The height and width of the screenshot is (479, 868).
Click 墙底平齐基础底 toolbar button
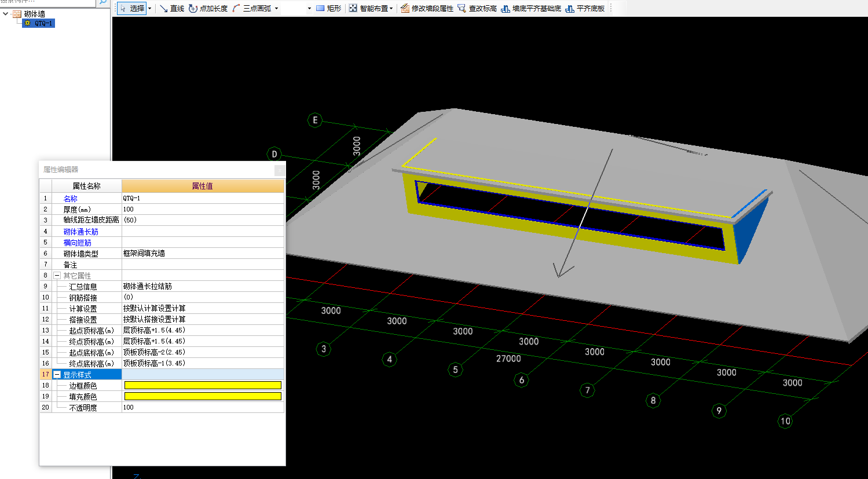coord(531,8)
